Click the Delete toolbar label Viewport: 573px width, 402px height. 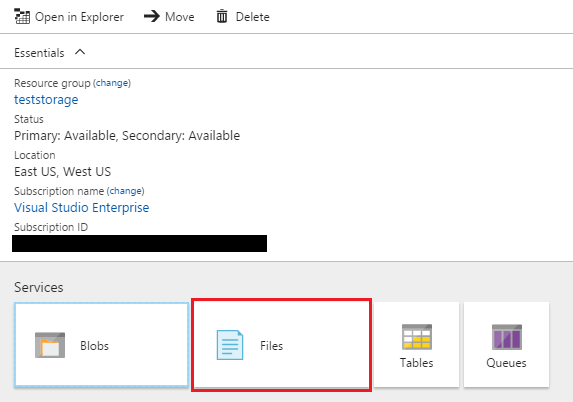pos(253,17)
